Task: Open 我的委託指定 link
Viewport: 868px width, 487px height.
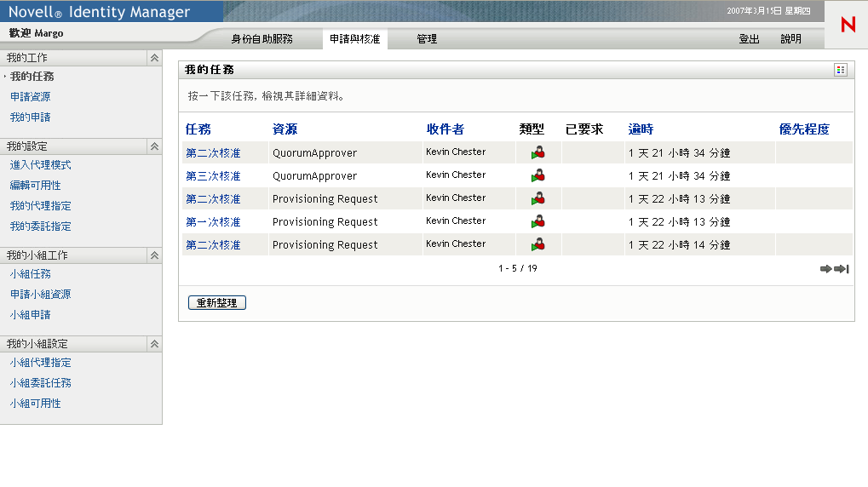Action: click(x=40, y=226)
